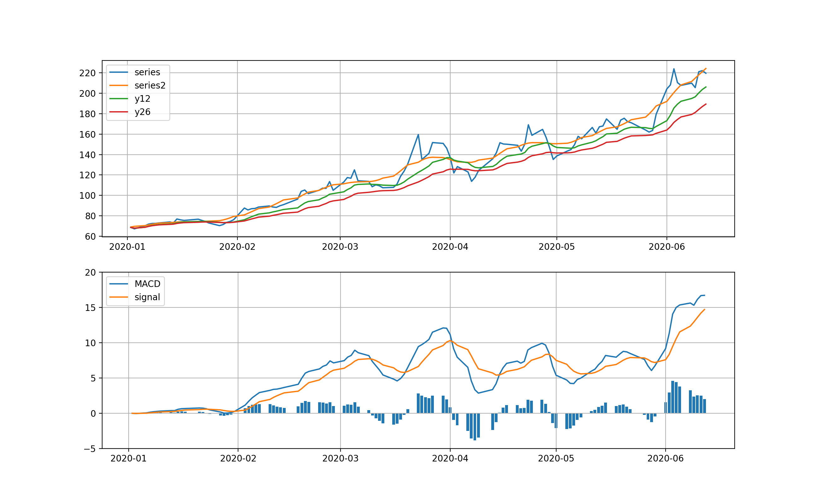Click the 'signal' legend label
Viewport: 816px width, 504px height.
pyautogui.click(x=147, y=297)
